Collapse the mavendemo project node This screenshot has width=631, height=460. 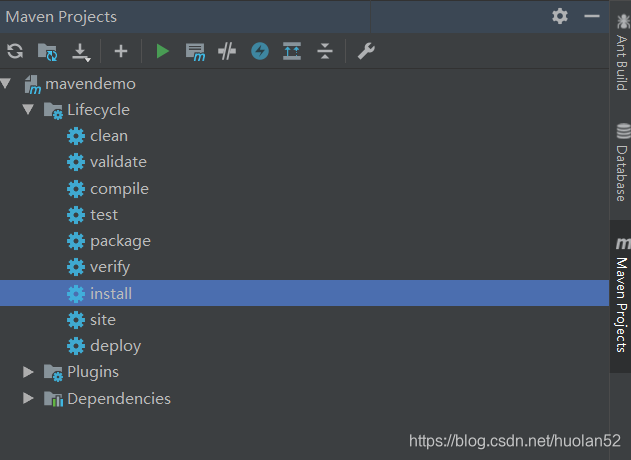pyautogui.click(x=6, y=84)
